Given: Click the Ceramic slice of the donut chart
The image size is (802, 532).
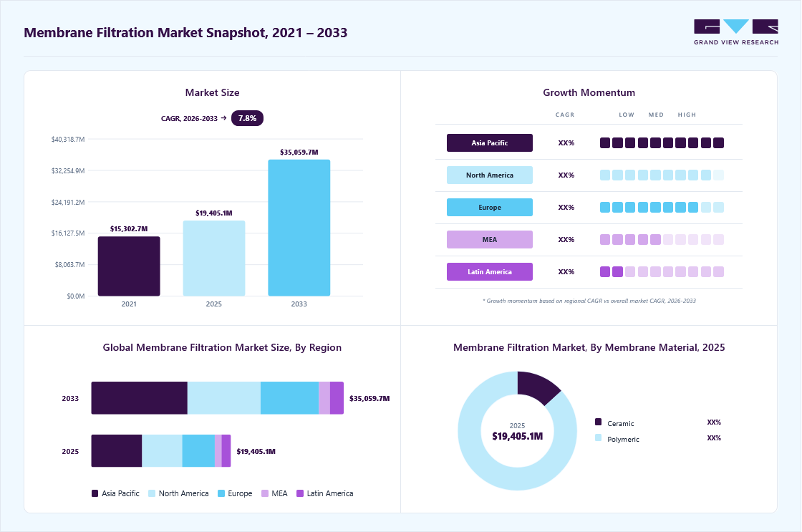Looking at the screenshot, I should 537,386.
